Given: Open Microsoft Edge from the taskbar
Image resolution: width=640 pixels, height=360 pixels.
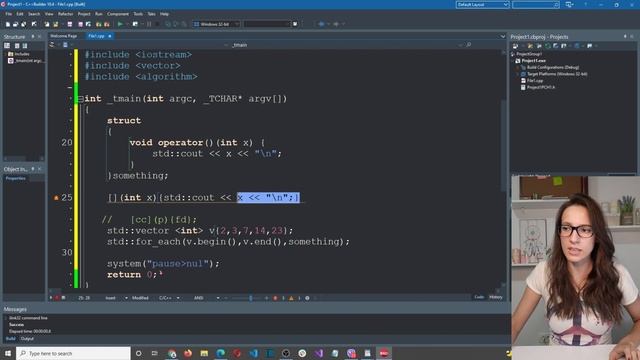Looking at the screenshot, I should click(220, 353).
